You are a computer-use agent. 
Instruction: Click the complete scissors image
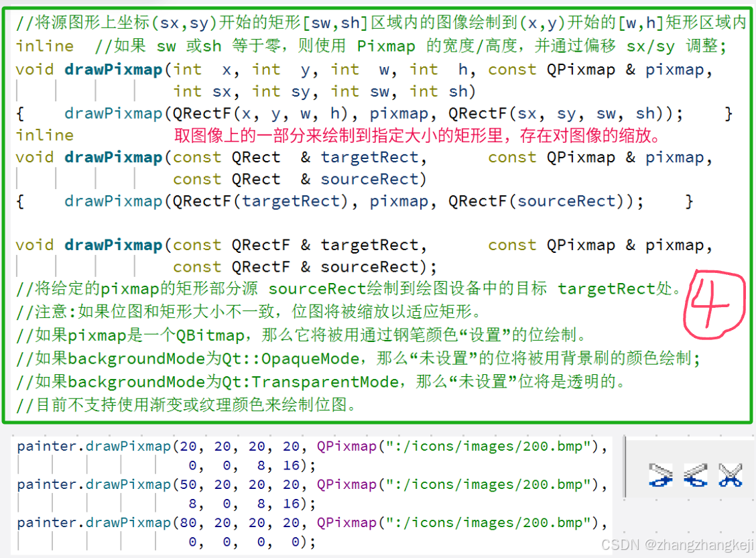coord(730,475)
